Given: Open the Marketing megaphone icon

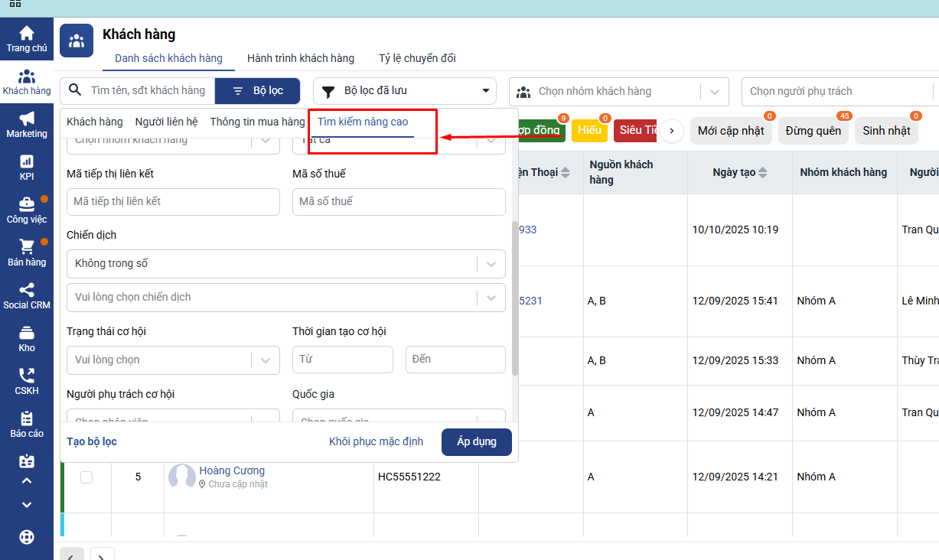Looking at the screenshot, I should click(x=27, y=119).
